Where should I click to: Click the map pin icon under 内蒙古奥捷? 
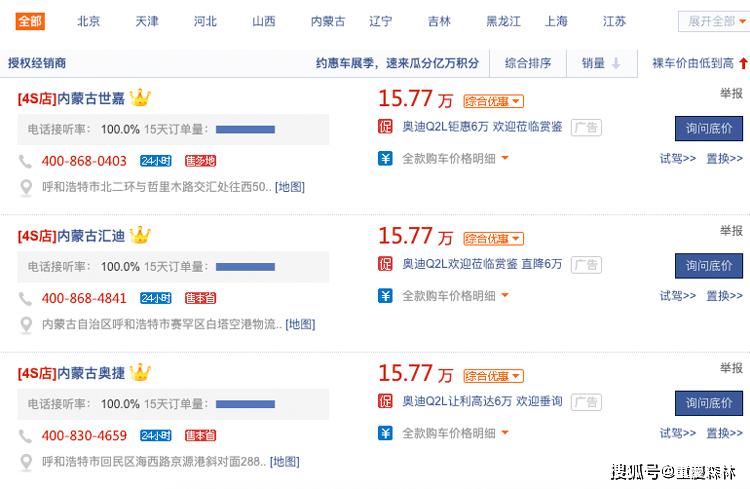tap(26, 462)
